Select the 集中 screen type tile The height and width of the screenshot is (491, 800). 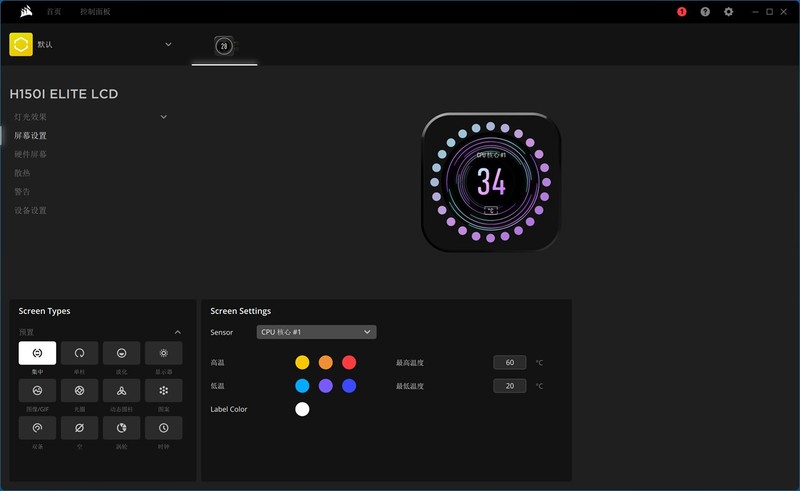coord(37,353)
